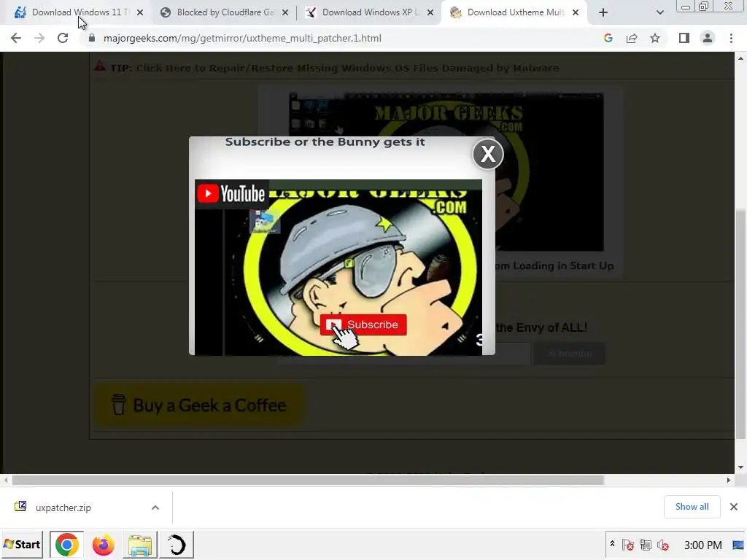747x560 pixels.
Task: Click the uxpatcher.zip file icon
Action: 20,506
